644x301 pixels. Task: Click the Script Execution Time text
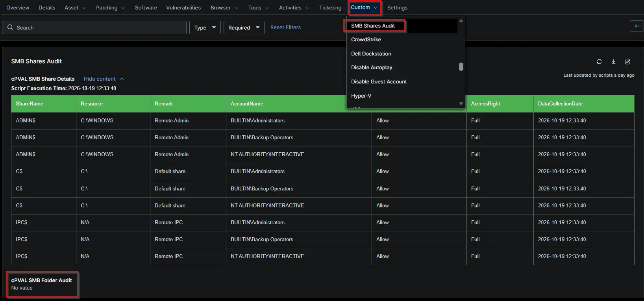click(64, 88)
